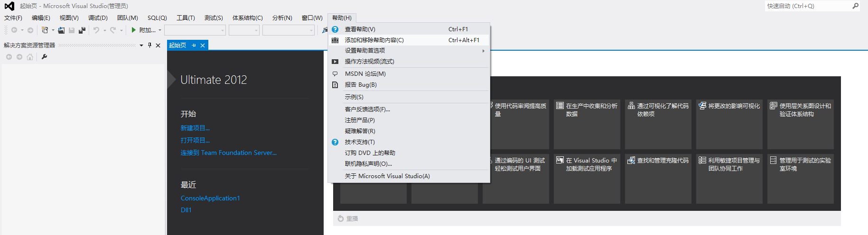868x235 pixels.
Task: Open the 解决方案资源管理器 window options dropdown
Action: (141, 45)
